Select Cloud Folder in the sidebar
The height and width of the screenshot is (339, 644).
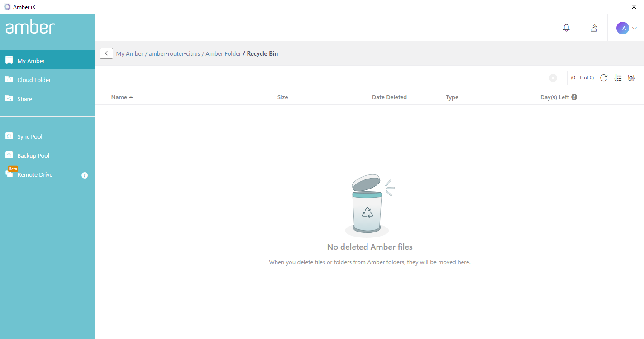point(33,79)
